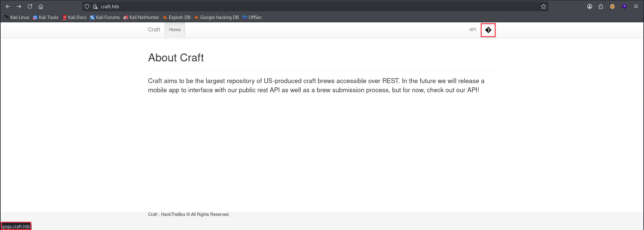Open the Kali Tools bookmark
The width and height of the screenshot is (644, 230).
tap(46, 17)
